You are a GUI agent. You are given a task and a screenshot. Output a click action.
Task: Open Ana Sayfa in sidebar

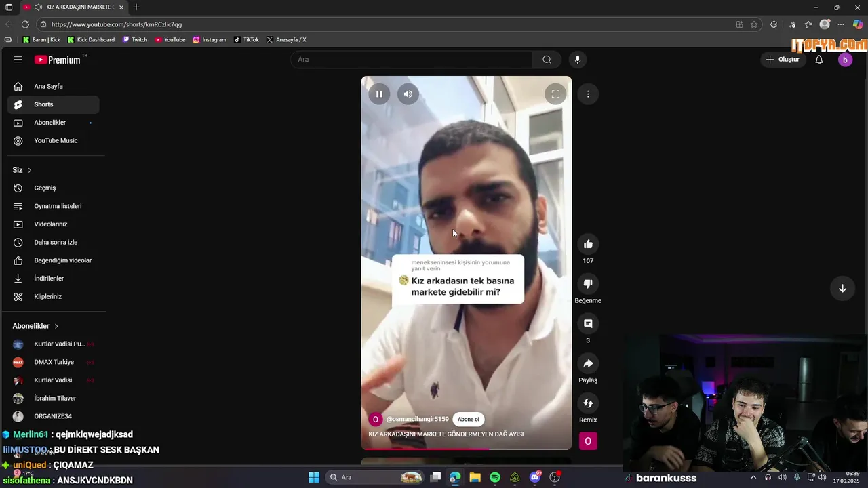(54, 86)
